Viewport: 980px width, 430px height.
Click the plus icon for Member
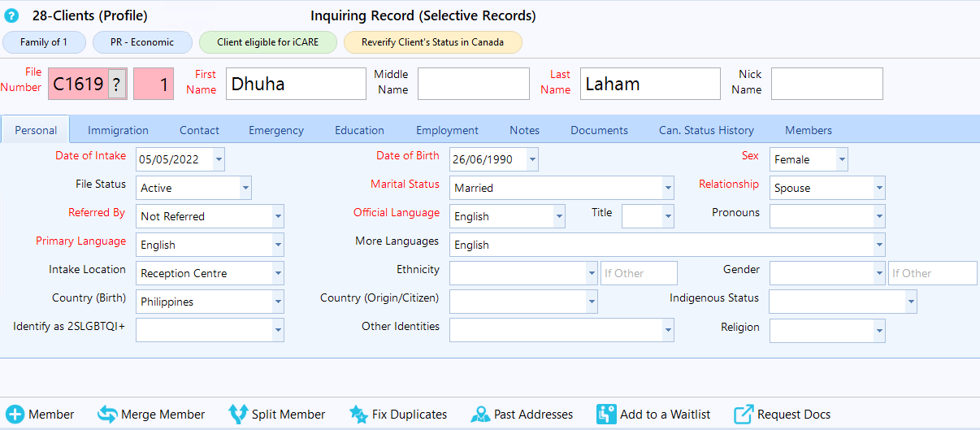tap(15, 415)
